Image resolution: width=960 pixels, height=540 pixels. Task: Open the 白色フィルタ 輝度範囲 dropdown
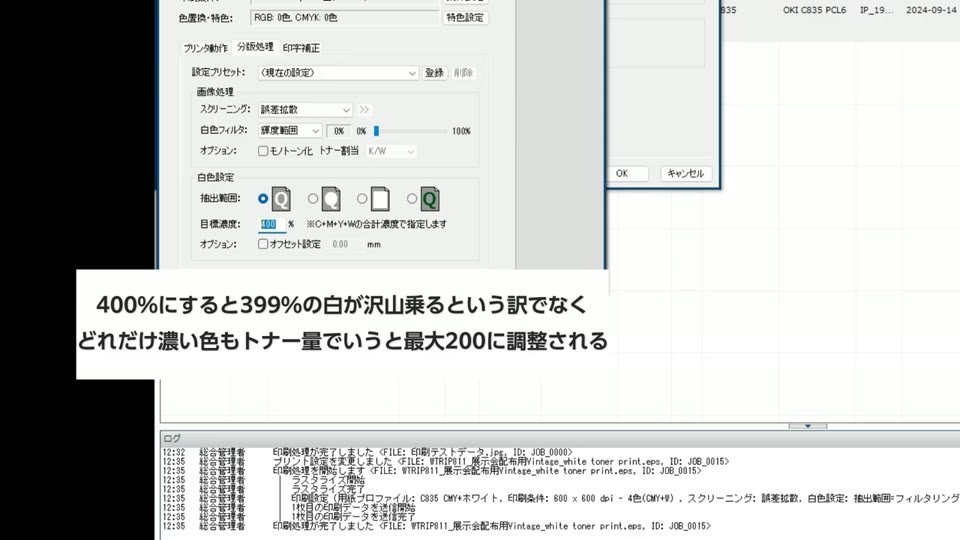[x=290, y=130]
